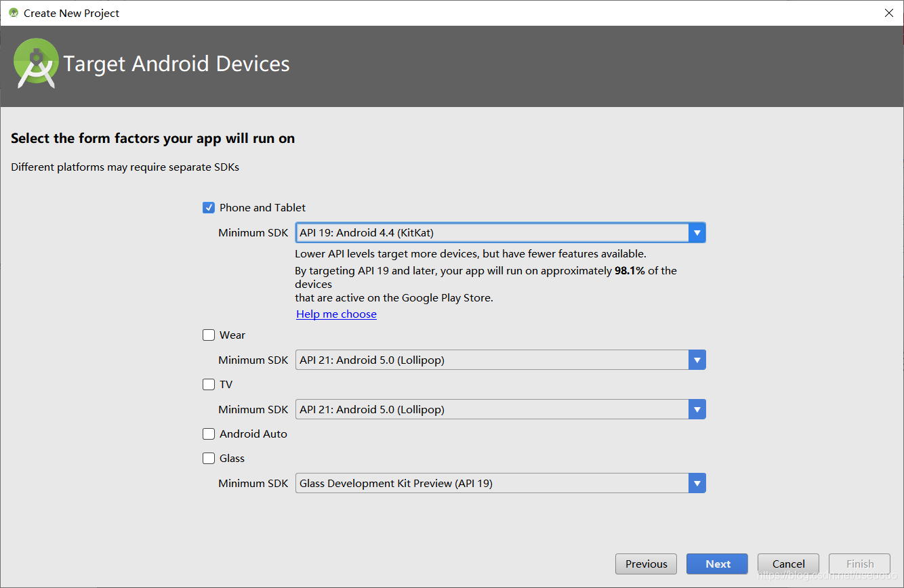Image resolution: width=904 pixels, height=588 pixels.
Task: Click the Android Auto label text
Action: pyautogui.click(x=253, y=434)
